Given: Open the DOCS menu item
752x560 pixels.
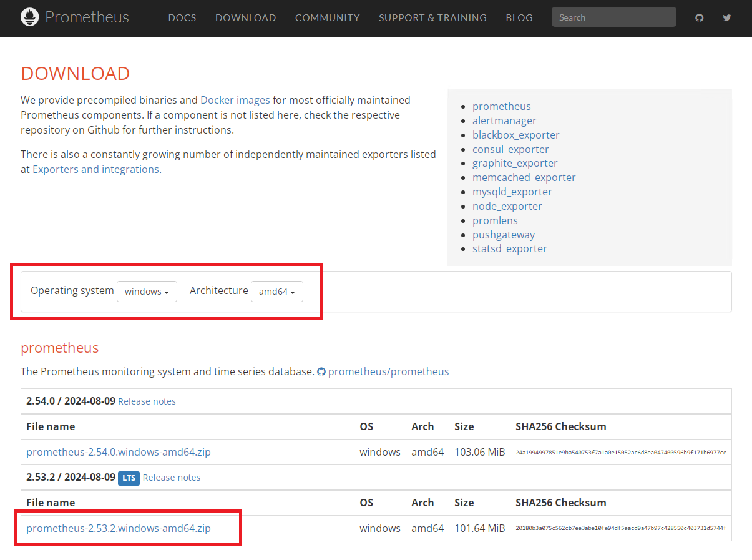Looking at the screenshot, I should [182, 18].
